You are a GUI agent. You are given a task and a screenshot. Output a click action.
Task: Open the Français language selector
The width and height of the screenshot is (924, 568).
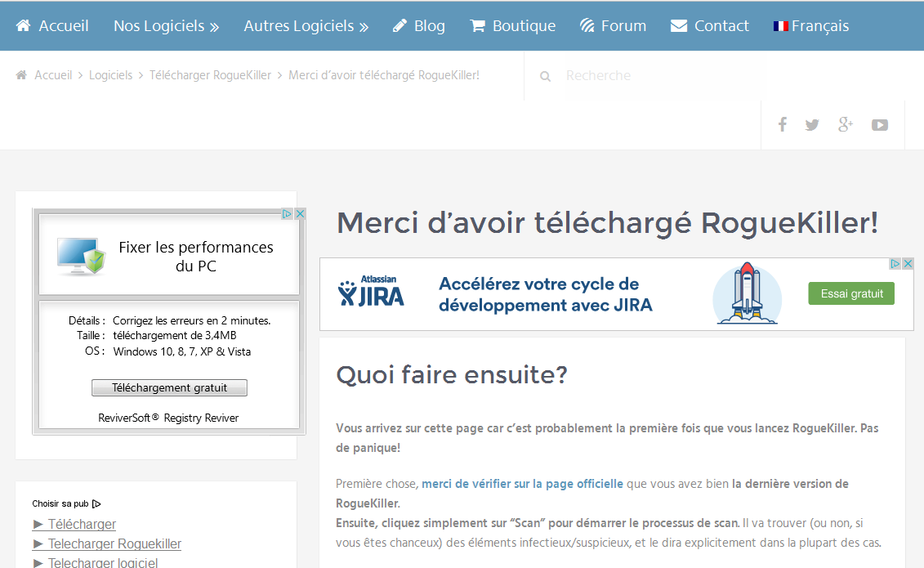click(810, 26)
